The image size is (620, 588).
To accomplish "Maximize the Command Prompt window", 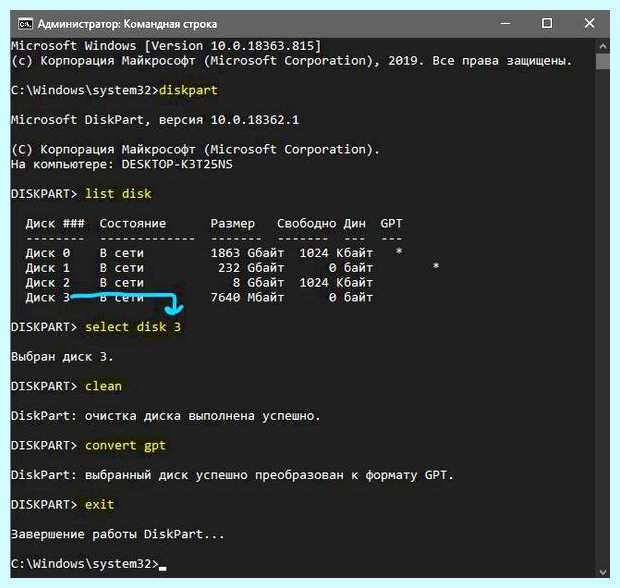I will [x=547, y=23].
